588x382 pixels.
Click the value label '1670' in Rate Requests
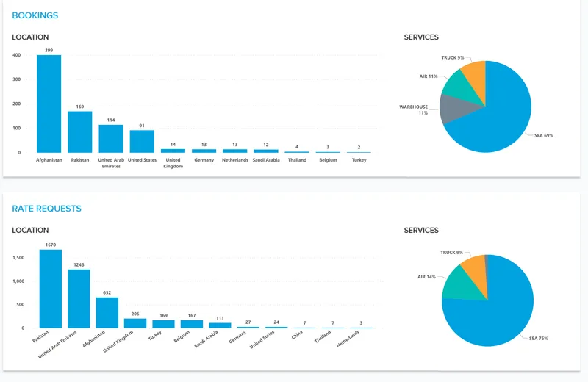tap(51, 245)
